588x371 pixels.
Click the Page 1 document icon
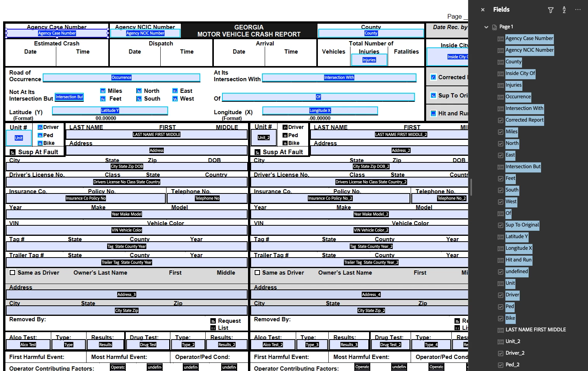494,27
